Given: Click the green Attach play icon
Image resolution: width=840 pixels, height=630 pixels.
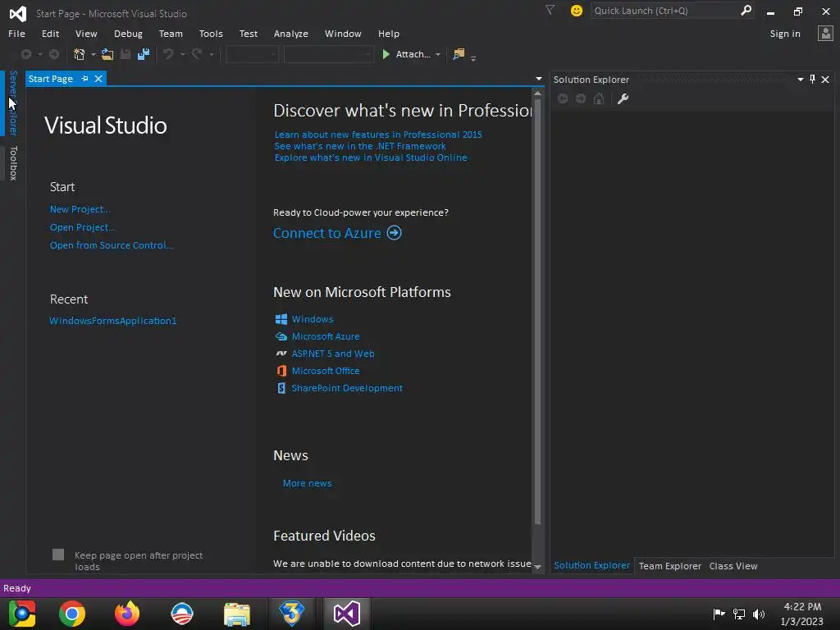Looking at the screenshot, I should pyautogui.click(x=386, y=54).
